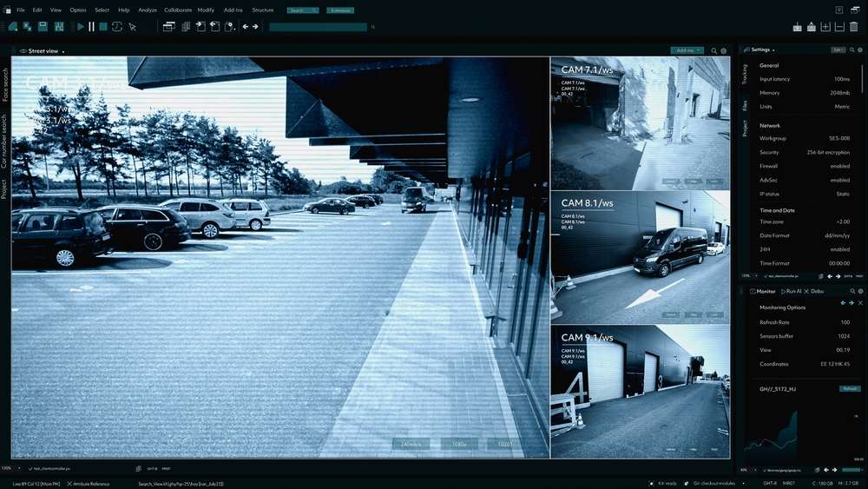Image resolution: width=868 pixels, height=489 pixels.
Task: Toggle the AdvSec enabled value
Action: 839,180
